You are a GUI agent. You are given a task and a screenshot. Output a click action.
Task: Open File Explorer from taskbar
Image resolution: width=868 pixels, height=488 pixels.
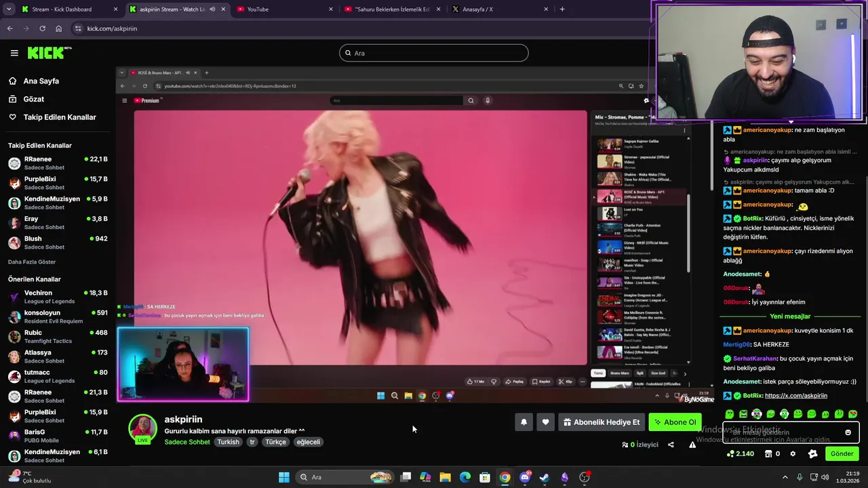pyautogui.click(x=445, y=477)
